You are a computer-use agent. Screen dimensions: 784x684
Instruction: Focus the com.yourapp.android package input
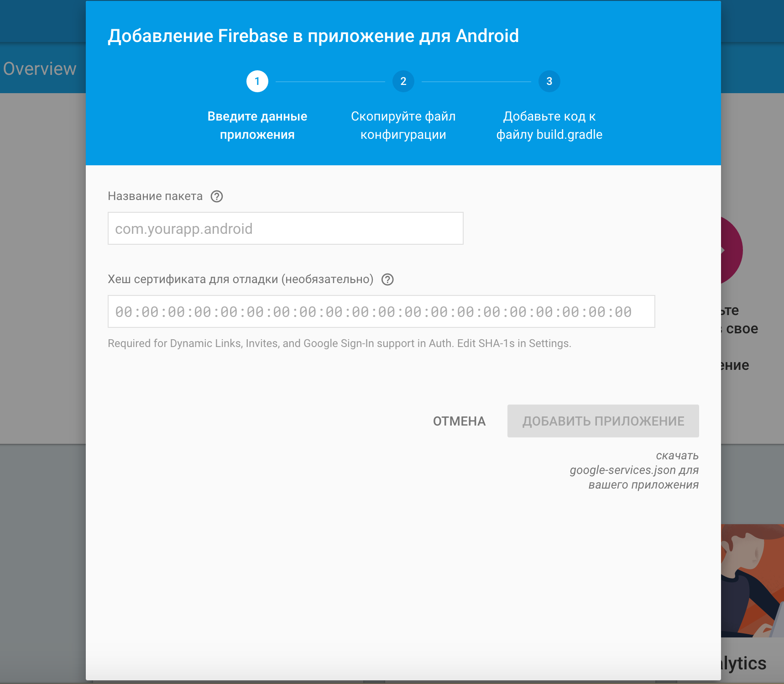coord(285,228)
